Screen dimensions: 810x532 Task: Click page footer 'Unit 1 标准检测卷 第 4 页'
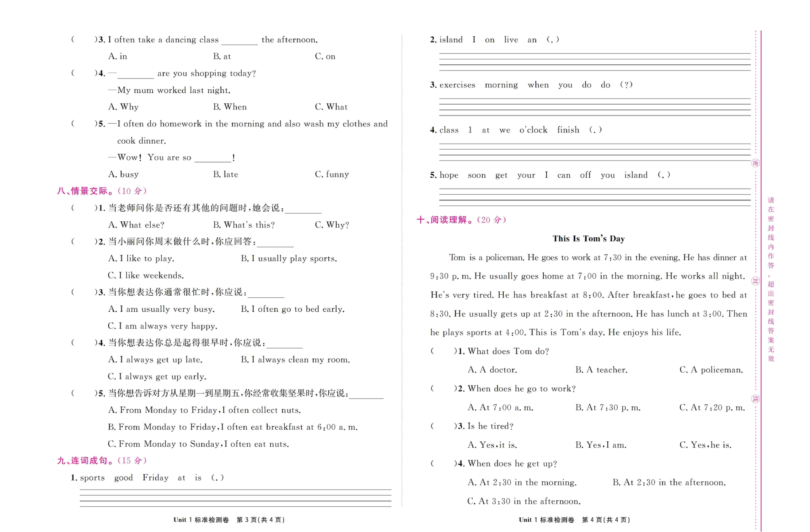tap(575, 520)
